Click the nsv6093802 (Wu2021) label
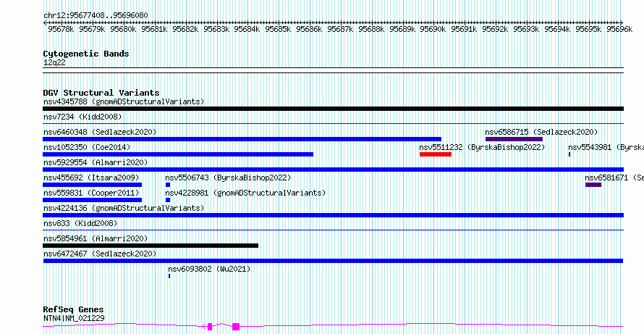The image size is (644, 334). click(x=209, y=269)
